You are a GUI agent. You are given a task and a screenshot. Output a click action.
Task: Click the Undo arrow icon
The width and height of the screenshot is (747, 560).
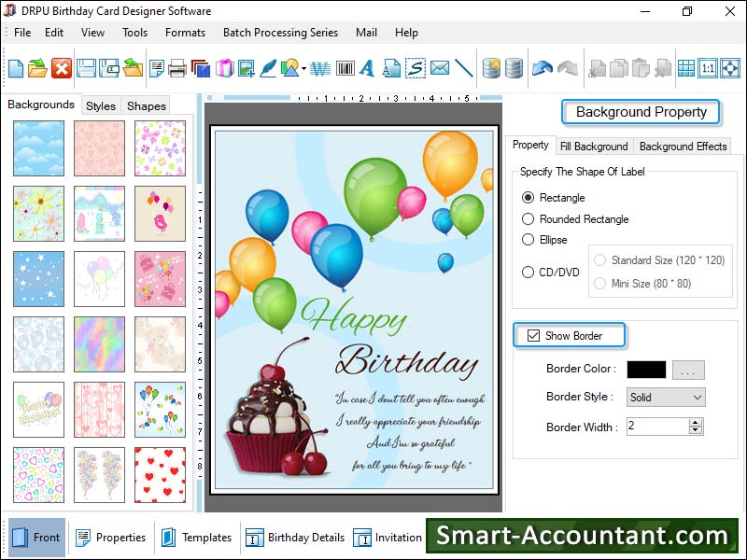(542, 68)
